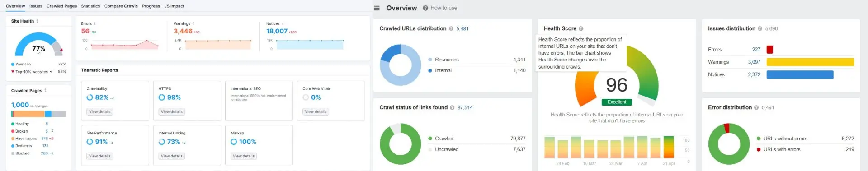Click the Site Health info icon
This screenshot has height=171, width=868.
click(37, 21)
